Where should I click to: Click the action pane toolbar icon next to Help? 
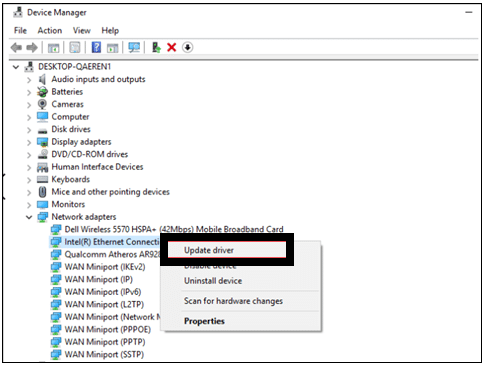[x=112, y=48]
